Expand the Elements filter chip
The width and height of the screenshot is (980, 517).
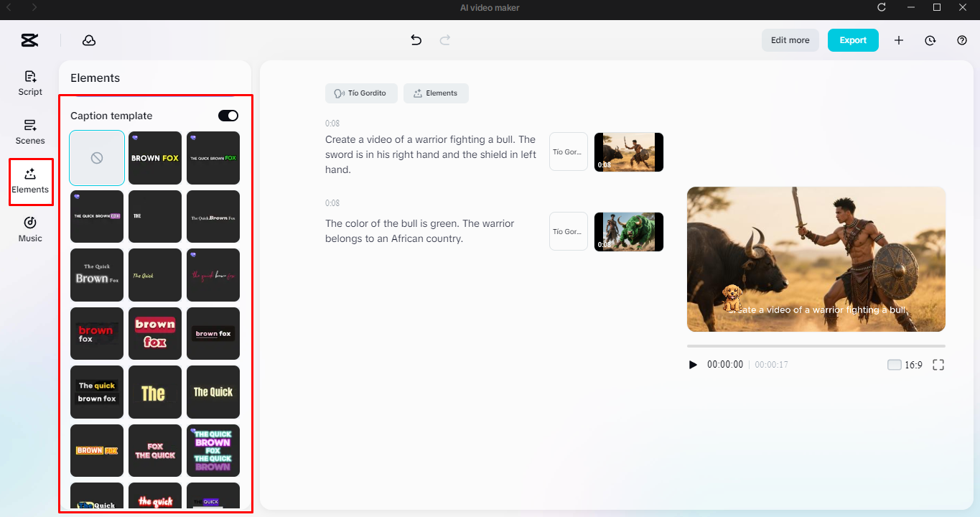(436, 93)
